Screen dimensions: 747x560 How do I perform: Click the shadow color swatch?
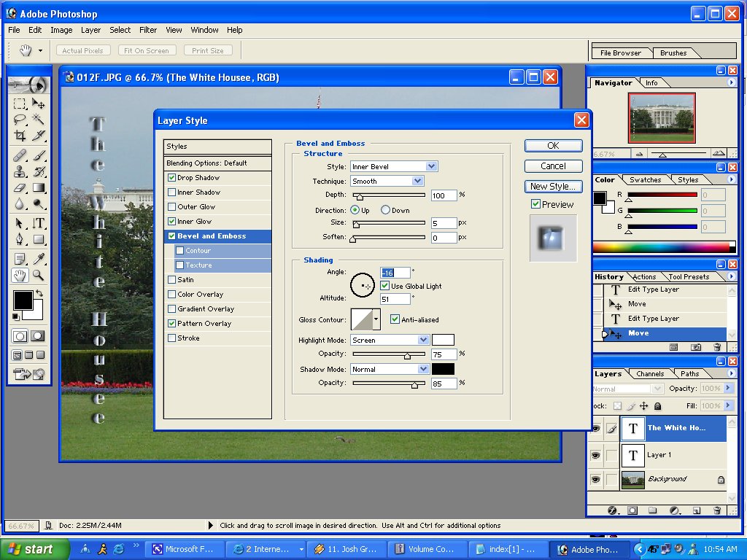(443, 369)
